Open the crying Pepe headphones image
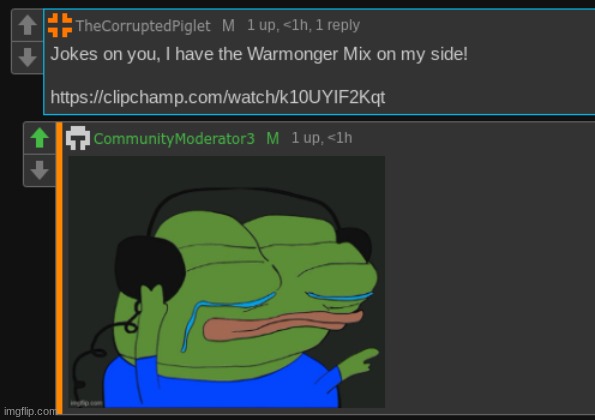 click(227, 282)
